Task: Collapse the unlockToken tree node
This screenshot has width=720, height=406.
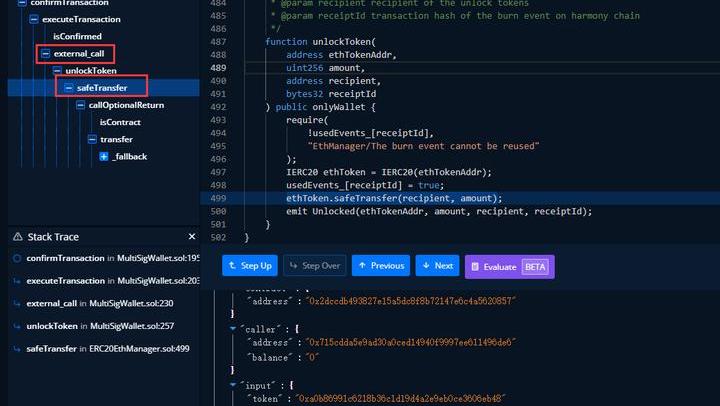Action: [56, 71]
